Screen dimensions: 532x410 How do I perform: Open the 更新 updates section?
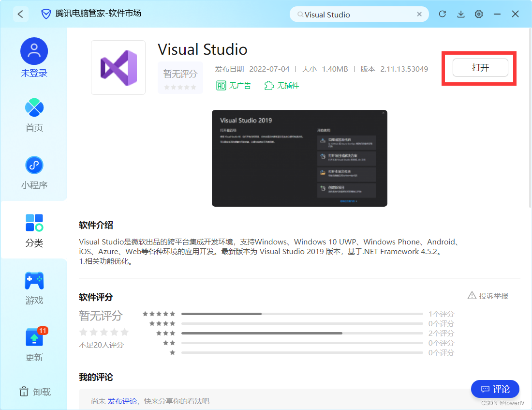[x=34, y=345]
